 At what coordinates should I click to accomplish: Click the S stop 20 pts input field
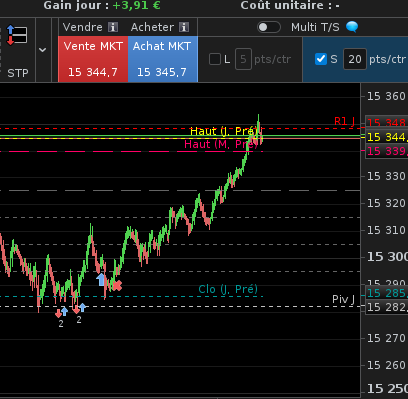(355, 59)
